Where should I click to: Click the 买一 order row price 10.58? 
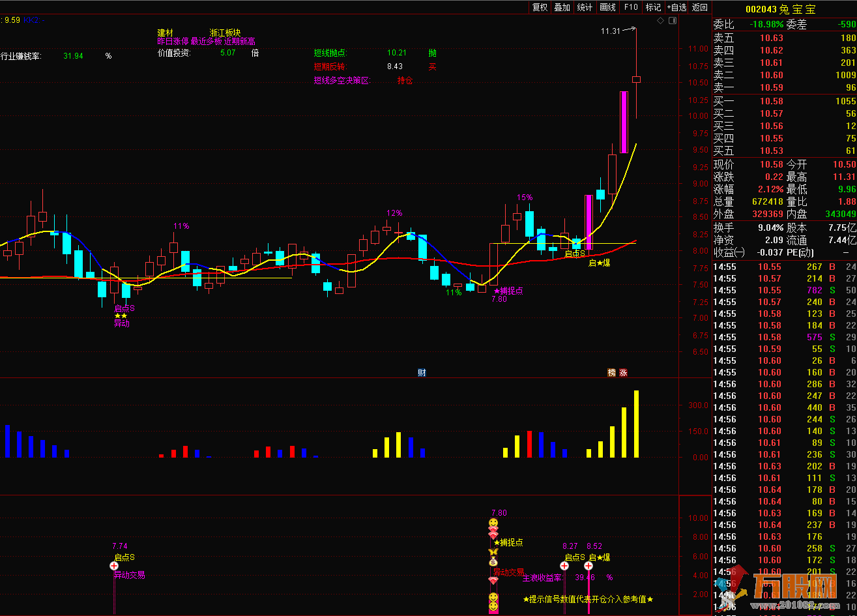point(772,101)
